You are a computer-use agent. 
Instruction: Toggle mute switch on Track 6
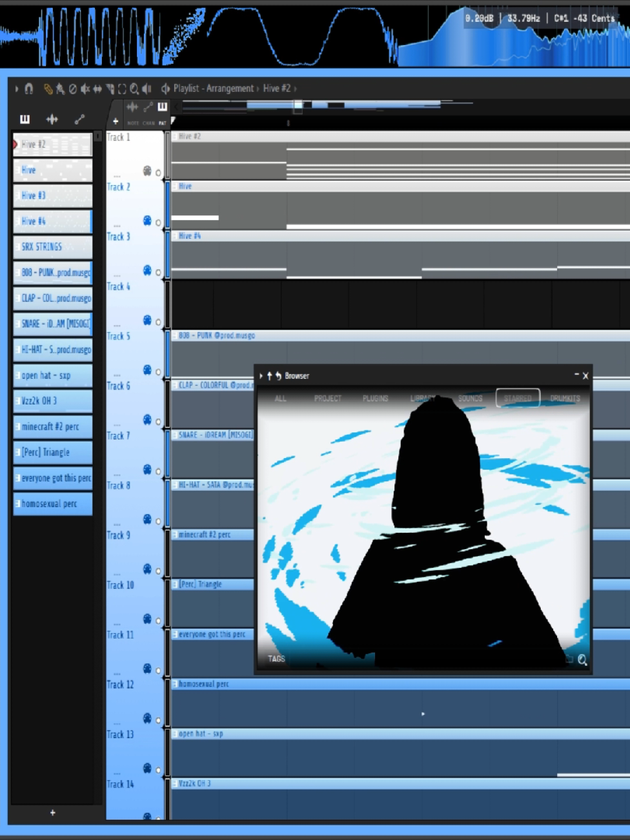tap(158, 422)
